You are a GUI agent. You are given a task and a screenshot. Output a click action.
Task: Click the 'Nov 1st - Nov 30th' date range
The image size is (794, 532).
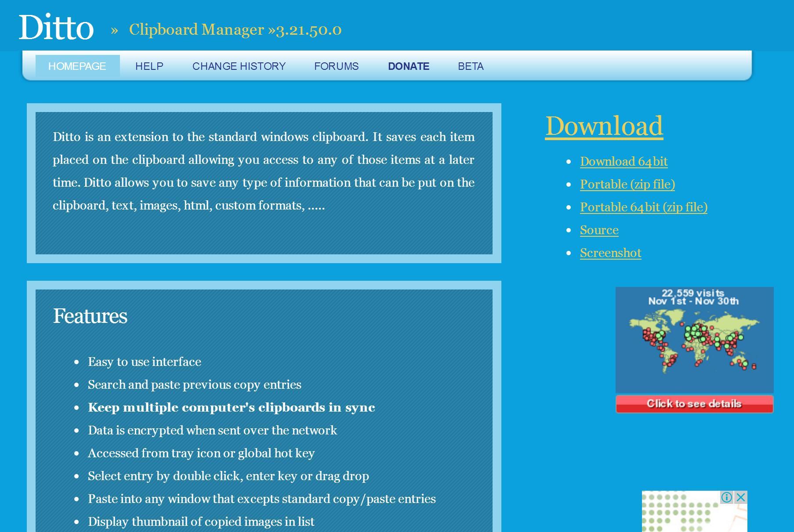click(693, 301)
